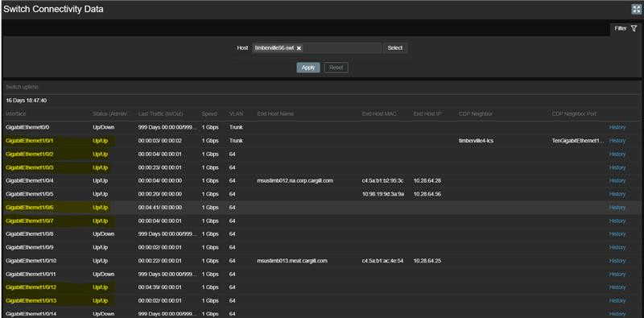Open History for GigabitEthernet1/0/2
The height and width of the screenshot is (318, 644).
[x=617, y=154]
